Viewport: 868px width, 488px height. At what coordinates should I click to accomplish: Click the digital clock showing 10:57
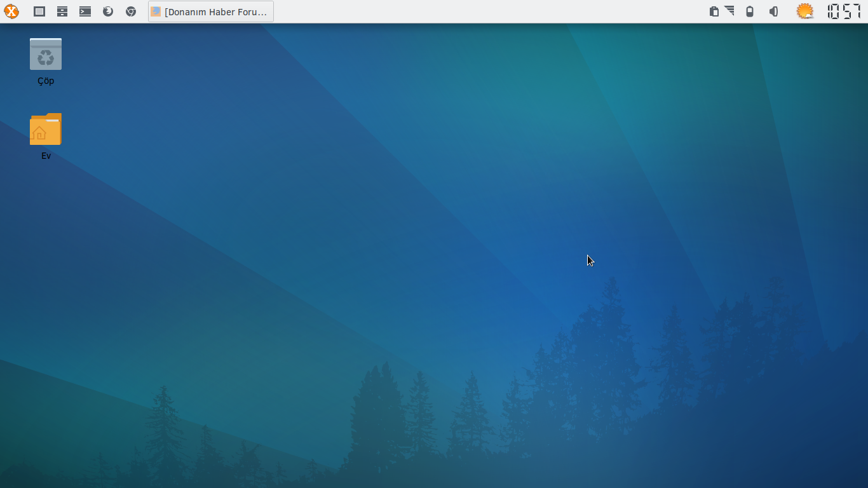(x=844, y=11)
